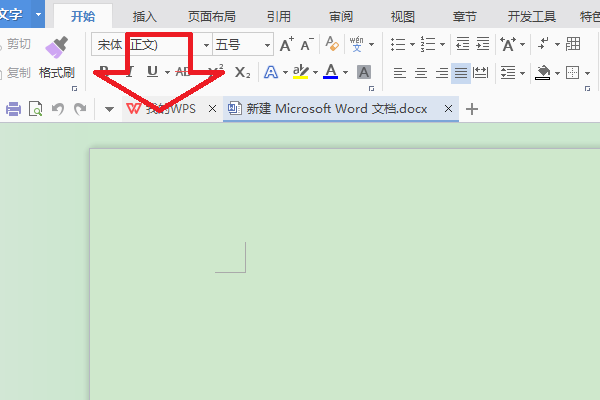Open the 审阅 tab
Image resolution: width=600 pixels, height=400 pixels.
341,16
